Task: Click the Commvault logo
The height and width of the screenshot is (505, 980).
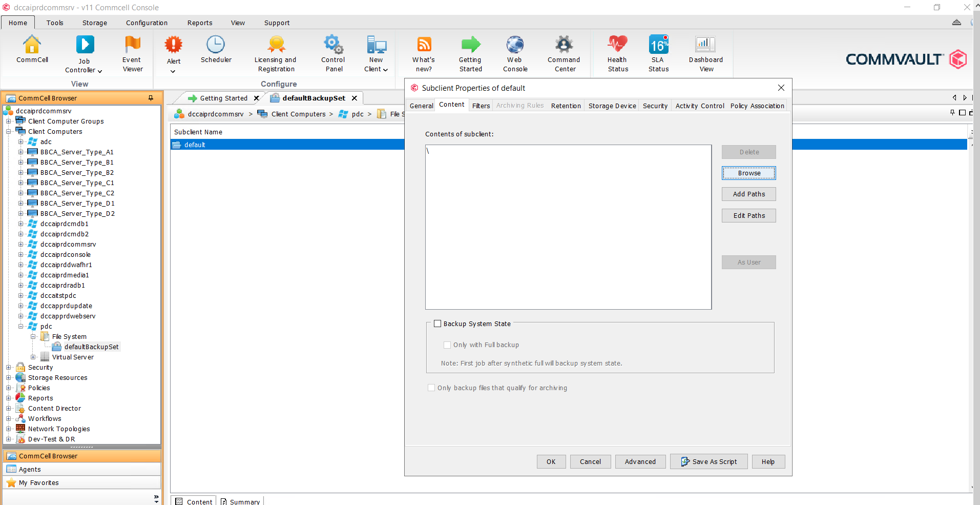Action: (906, 59)
